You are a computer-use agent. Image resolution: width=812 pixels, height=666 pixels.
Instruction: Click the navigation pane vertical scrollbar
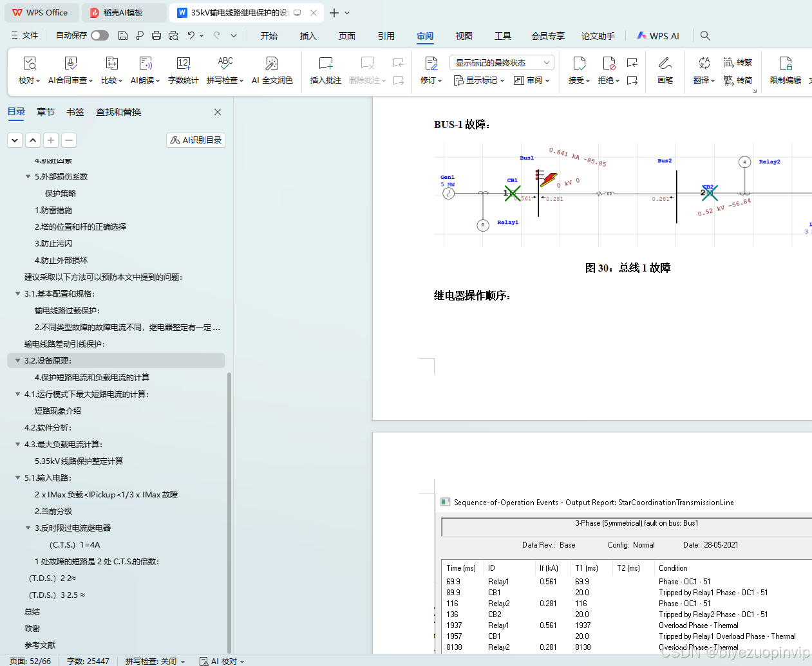click(x=229, y=512)
